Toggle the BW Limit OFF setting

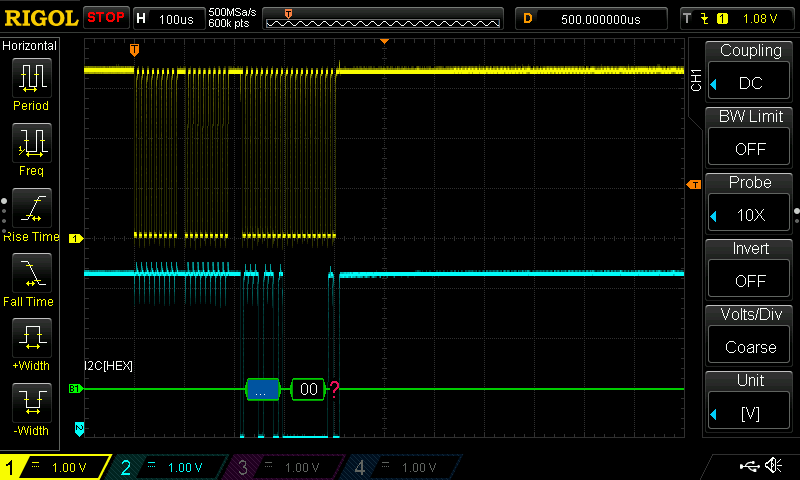(751, 137)
